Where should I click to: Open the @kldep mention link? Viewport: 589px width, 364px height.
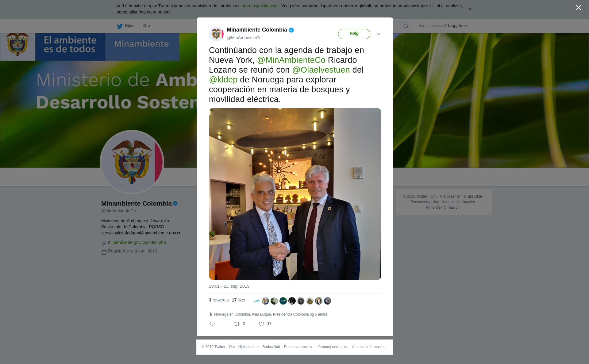click(x=223, y=80)
